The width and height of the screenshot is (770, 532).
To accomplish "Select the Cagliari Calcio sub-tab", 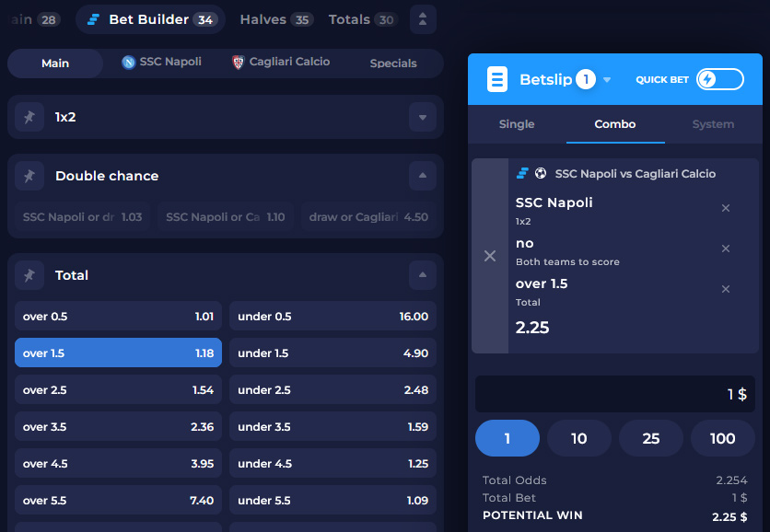I will pyautogui.click(x=281, y=63).
